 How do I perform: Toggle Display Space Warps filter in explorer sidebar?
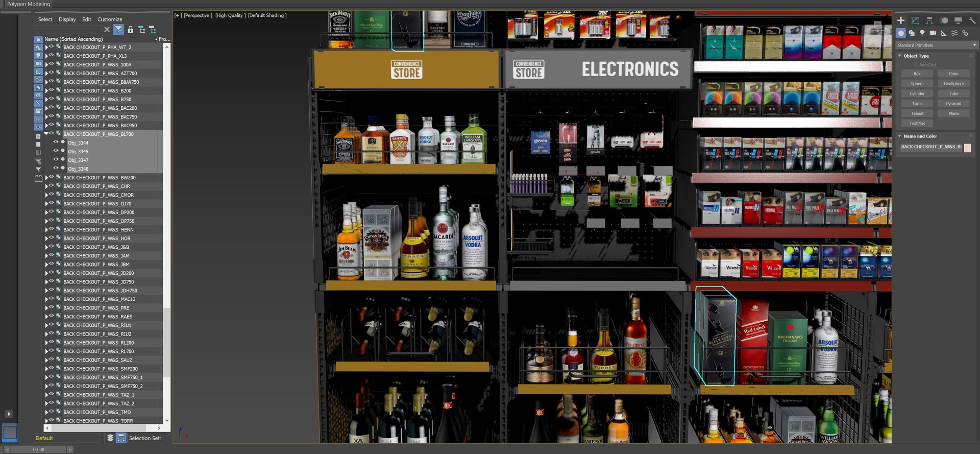(x=38, y=80)
